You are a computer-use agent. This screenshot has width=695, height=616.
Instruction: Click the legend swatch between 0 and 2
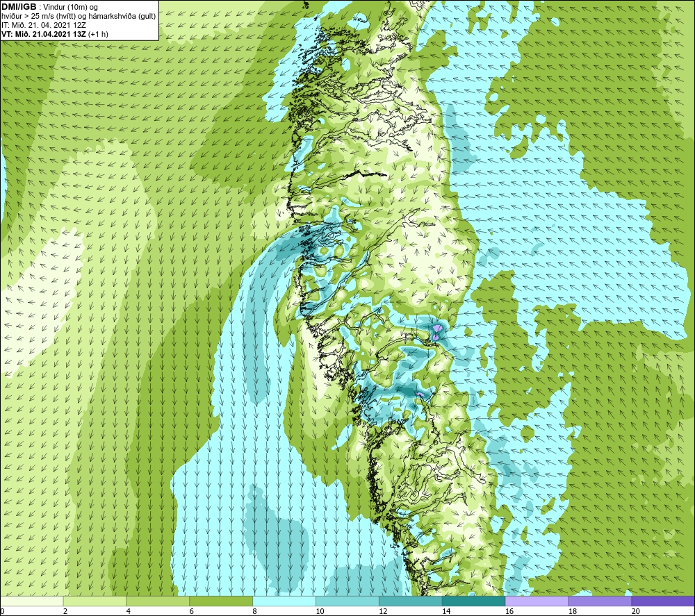[32, 601]
